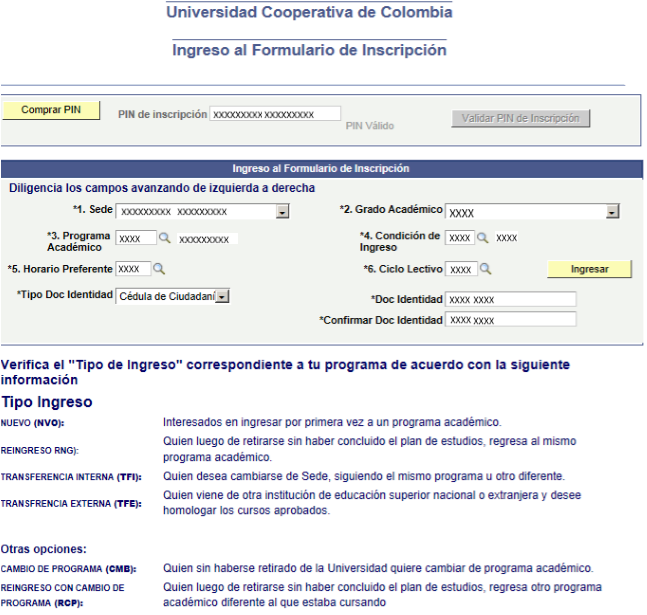647x615 pixels.
Task: Click the Otras opciones heading
Action: pos(44,549)
